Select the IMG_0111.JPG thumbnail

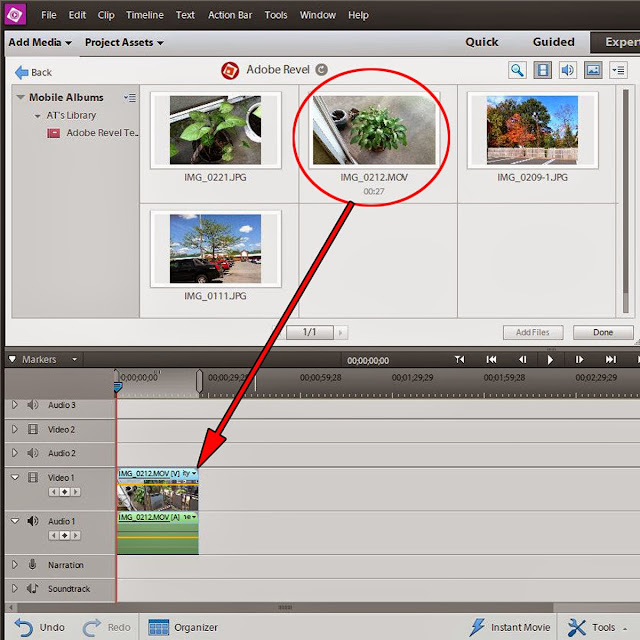tap(216, 249)
